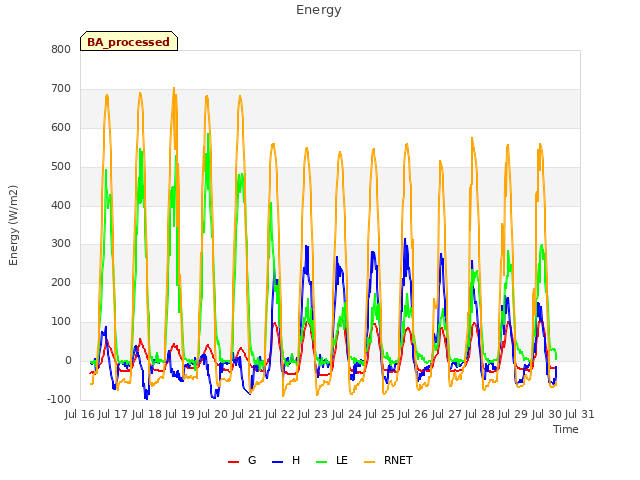Select the G legend label
This screenshot has height=480, width=640.
252,460
